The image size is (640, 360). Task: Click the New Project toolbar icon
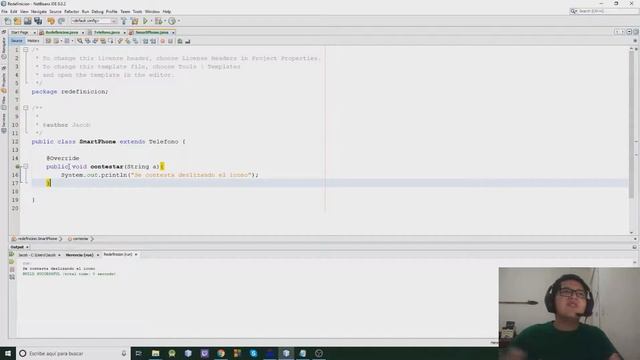click(18, 21)
